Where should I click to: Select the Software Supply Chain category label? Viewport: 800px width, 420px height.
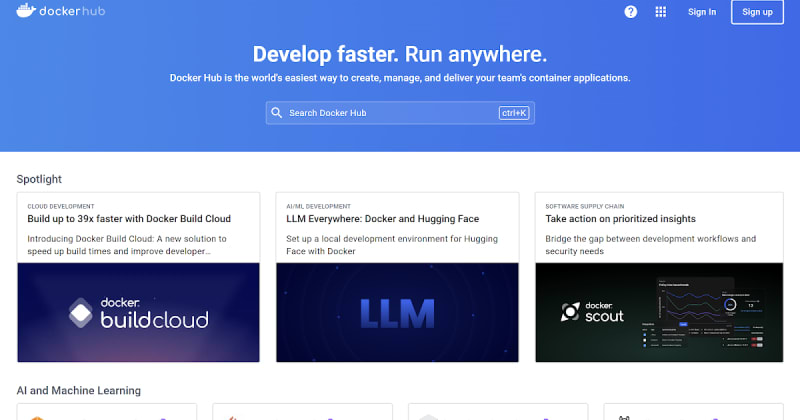tap(591, 204)
